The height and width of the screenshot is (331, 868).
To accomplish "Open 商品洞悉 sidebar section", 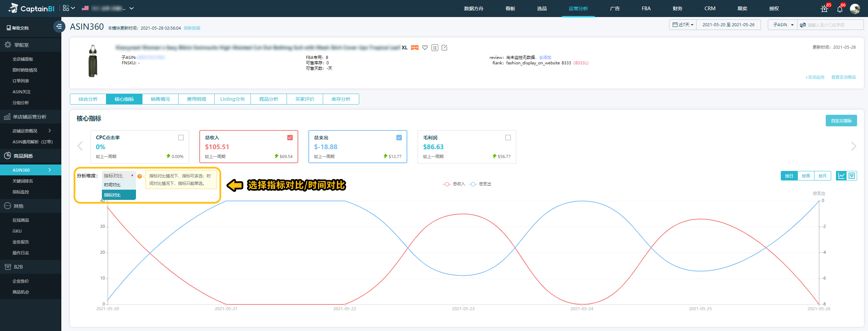I will point(31,156).
